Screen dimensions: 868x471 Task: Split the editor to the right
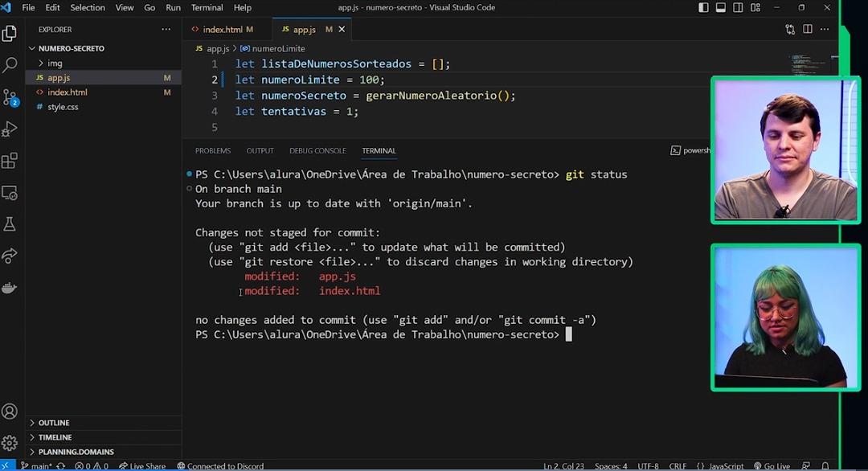pyautogui.click(x=808, y=29)
